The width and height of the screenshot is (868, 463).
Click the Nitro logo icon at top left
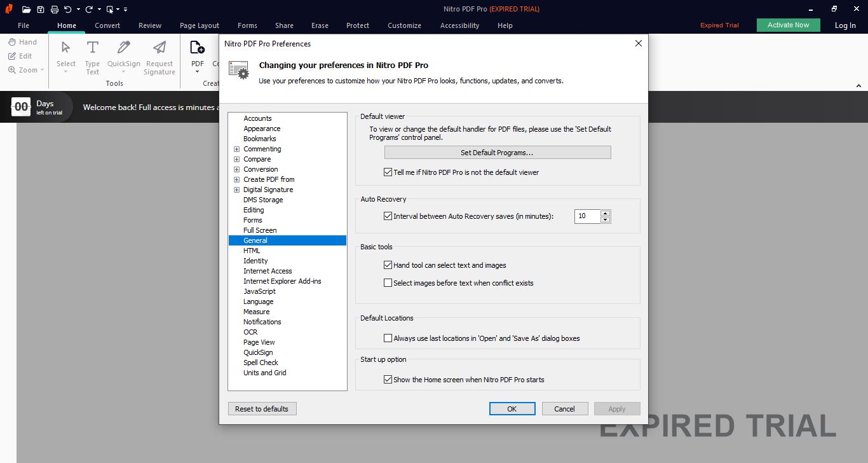(9, 9)
